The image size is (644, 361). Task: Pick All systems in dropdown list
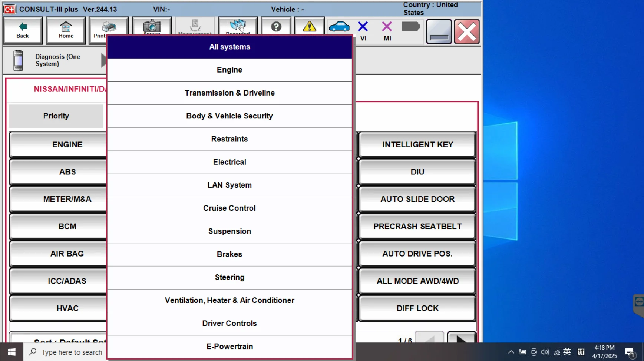(x=229, y=47)
